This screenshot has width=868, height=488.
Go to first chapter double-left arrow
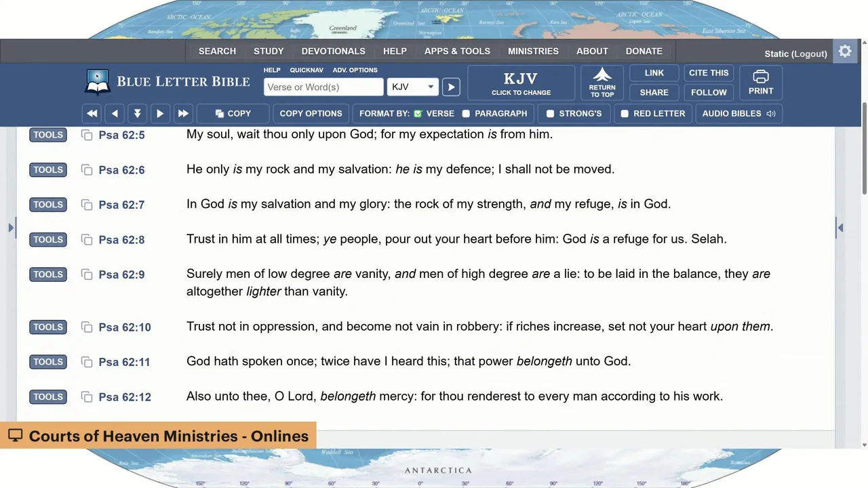pos(92,113)
